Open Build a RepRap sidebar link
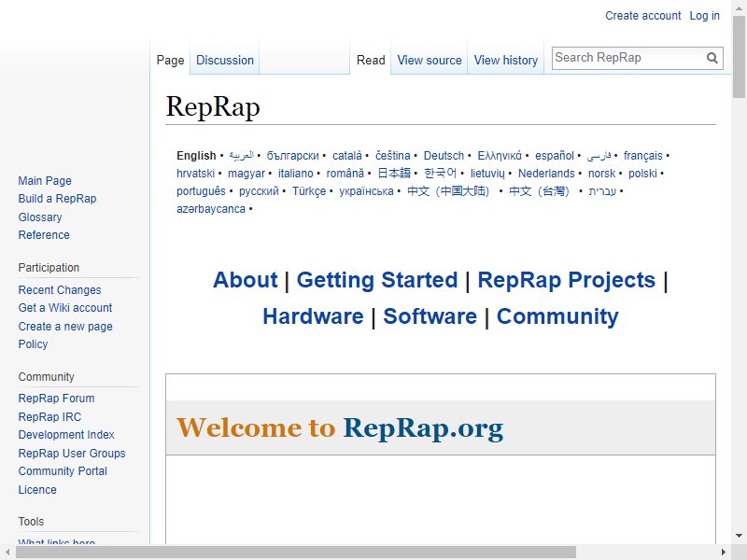Viewport: 747px width, 560px height. 57,199
